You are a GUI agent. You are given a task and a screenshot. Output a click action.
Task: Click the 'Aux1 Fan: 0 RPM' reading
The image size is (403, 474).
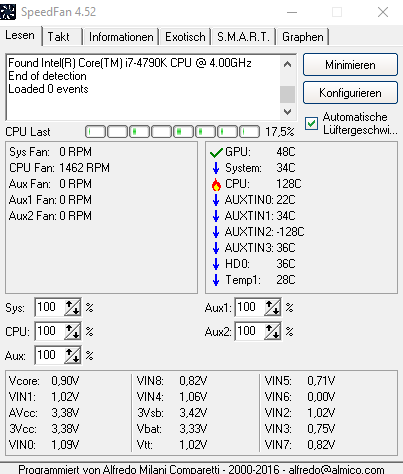coord(50,200)
